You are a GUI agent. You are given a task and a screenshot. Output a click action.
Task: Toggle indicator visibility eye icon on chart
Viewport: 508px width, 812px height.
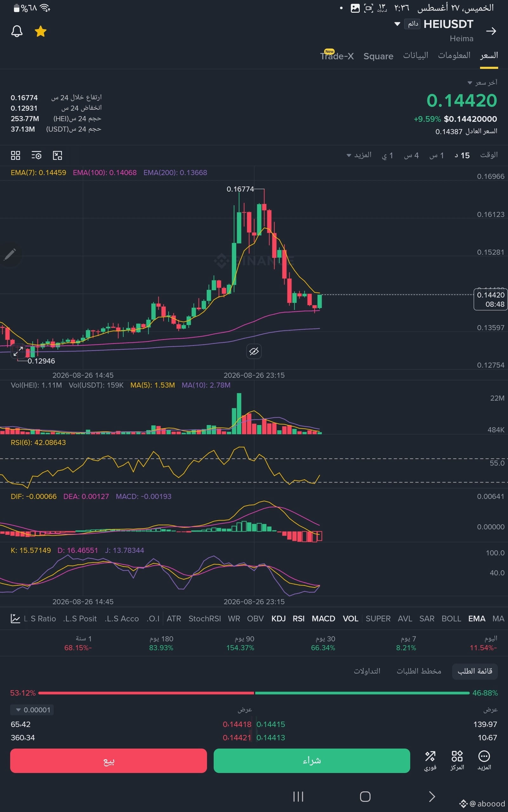coord(254,351)
